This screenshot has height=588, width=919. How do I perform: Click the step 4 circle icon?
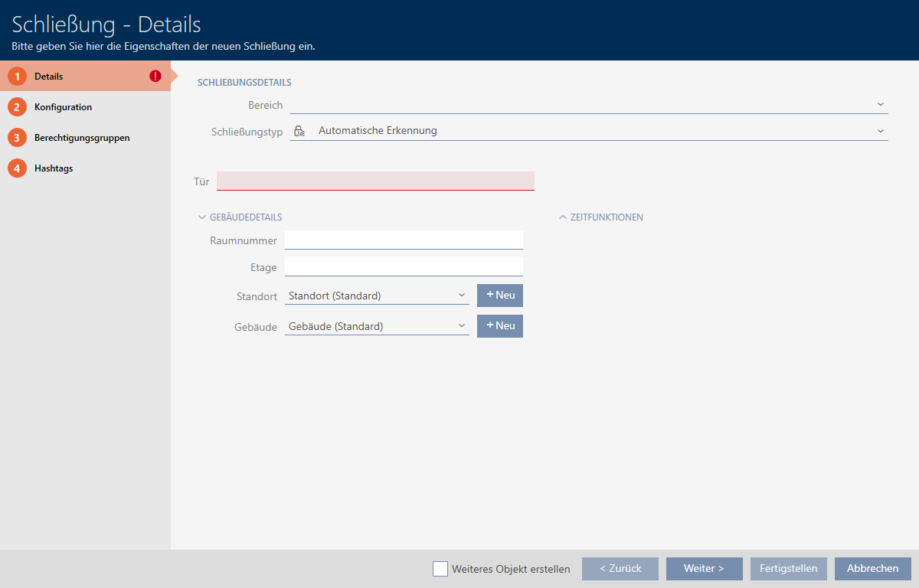click(17, 168)
